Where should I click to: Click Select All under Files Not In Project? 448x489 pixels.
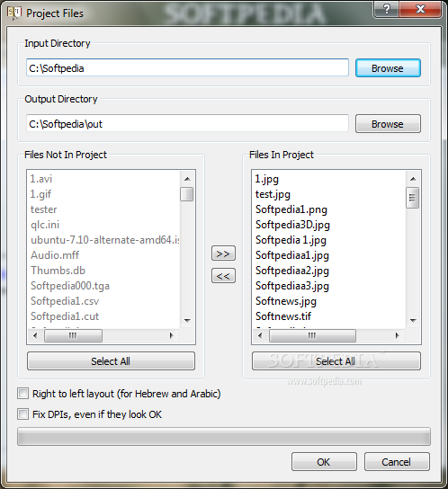point(111,361)
